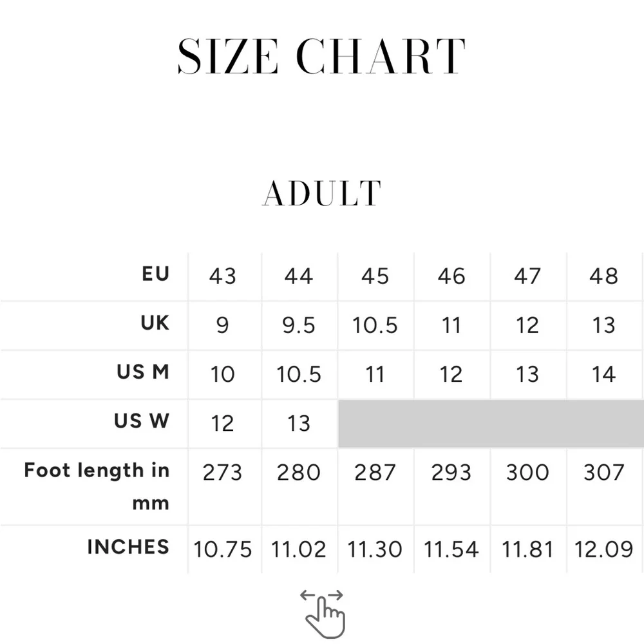Pick the EU 47 size cell

point(528,276)
